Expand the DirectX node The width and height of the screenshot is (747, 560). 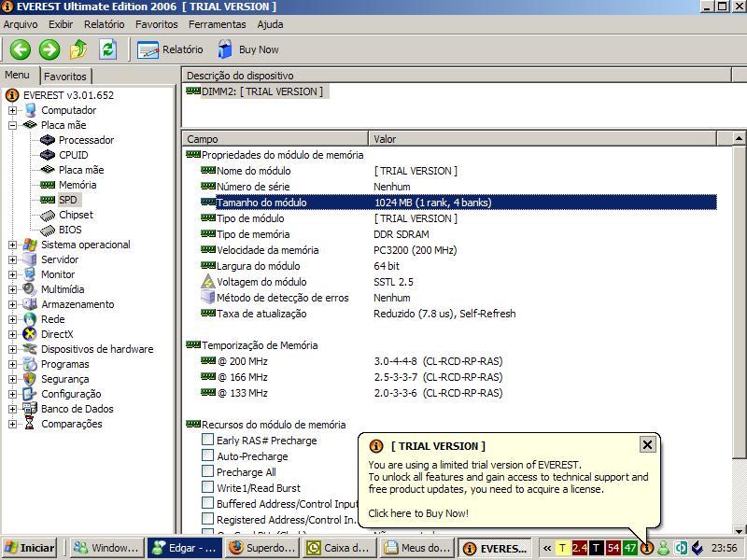[12, 334]
